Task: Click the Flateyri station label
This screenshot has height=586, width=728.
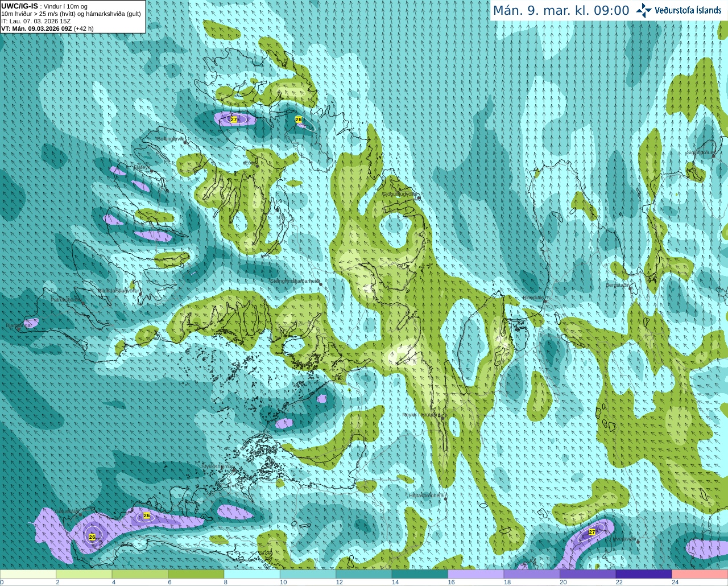Action: tap(141, 167)
